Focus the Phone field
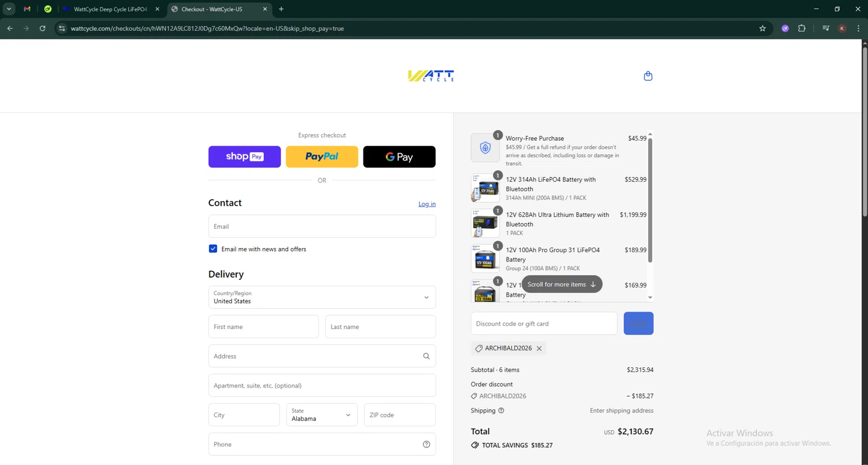Image resolution: width=868 pixels, height=465 pixels. [x=322, y=444]
